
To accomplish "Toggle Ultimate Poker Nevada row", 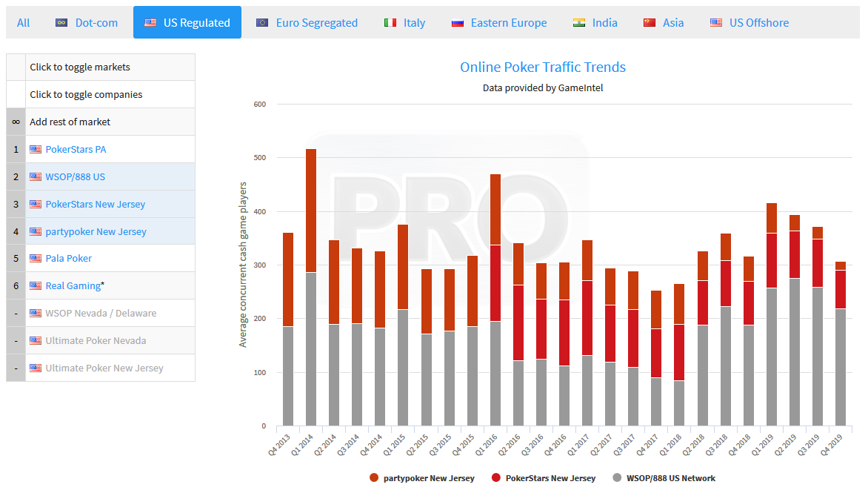I will [x=101, y=341].
